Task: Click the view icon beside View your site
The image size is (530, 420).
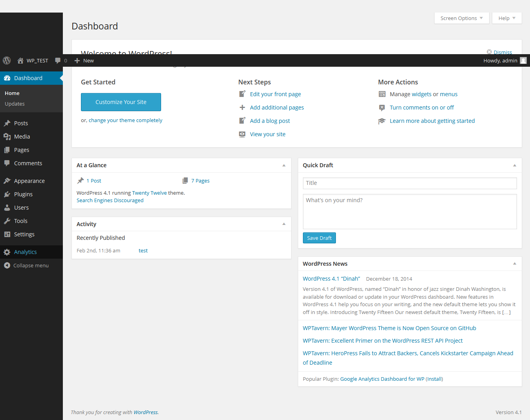Action: coord(242,134)
